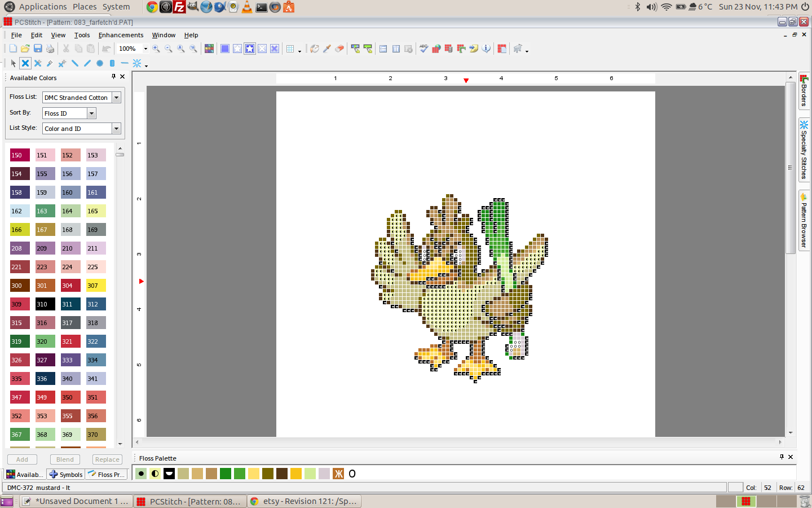Screen dimensions: 812x508
Task: Print the pattern
Action: [50, 49]
